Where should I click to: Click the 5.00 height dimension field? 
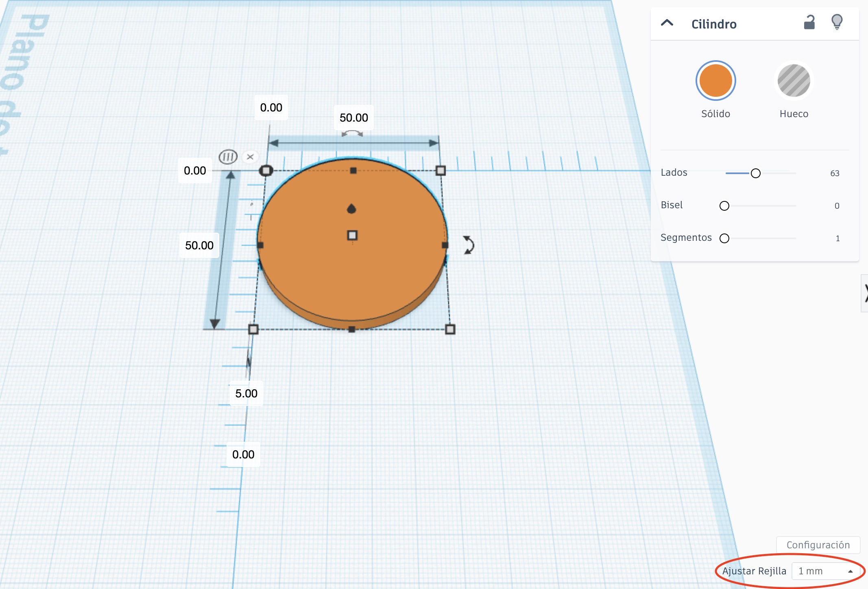click(246, 393)
